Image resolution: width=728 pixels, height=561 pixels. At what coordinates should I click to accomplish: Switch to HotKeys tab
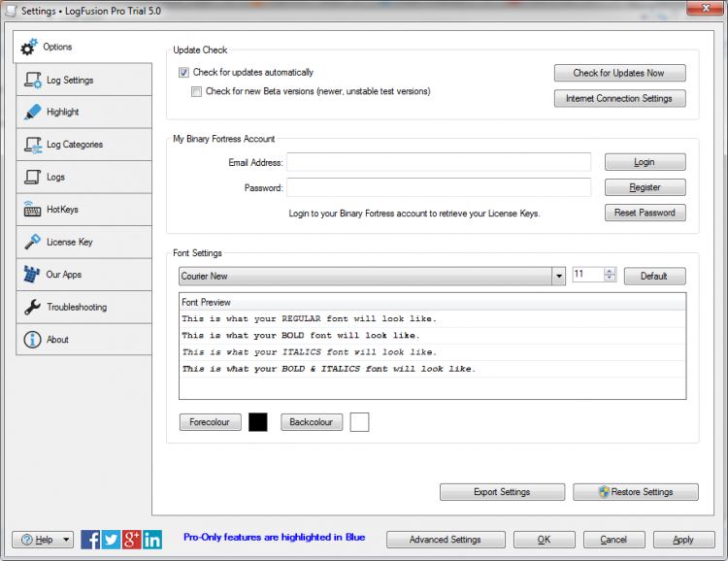[84, 210]
